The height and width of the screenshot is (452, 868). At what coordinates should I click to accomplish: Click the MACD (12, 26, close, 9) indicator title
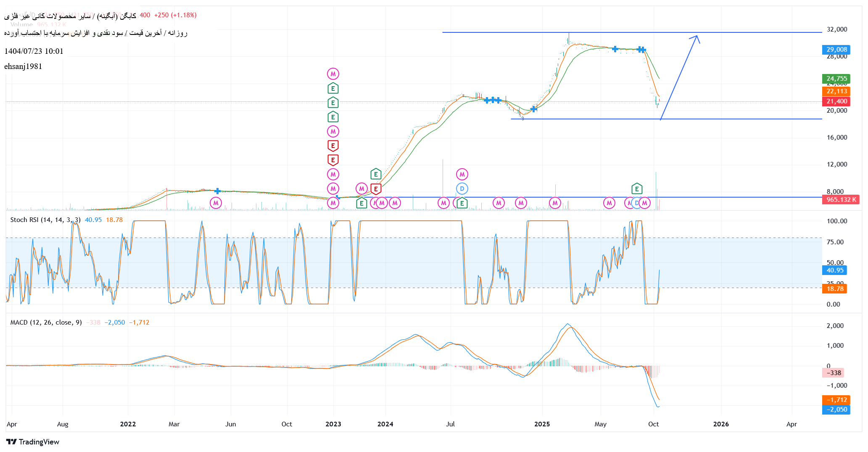pyautogui.click(x=46, y=322)
